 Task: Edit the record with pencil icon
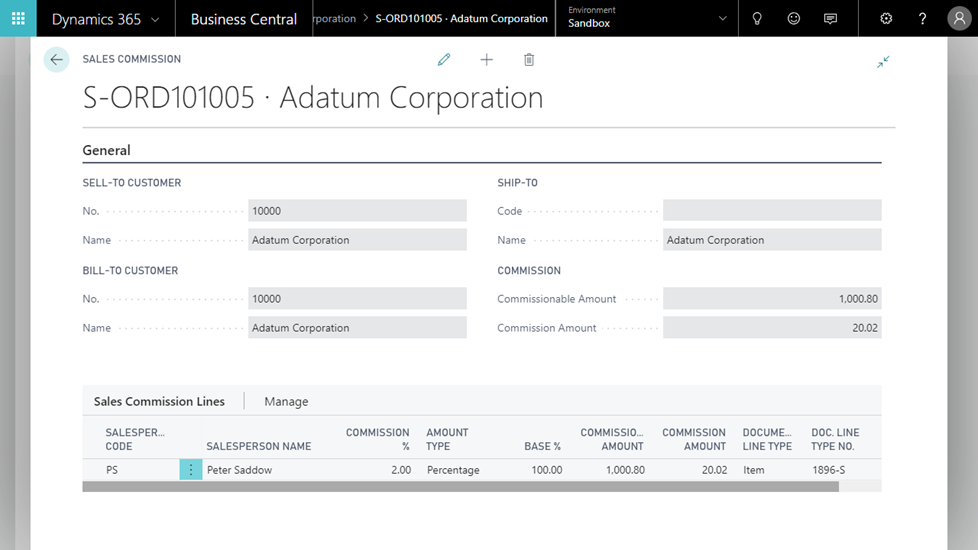click(x=444, y=60)
